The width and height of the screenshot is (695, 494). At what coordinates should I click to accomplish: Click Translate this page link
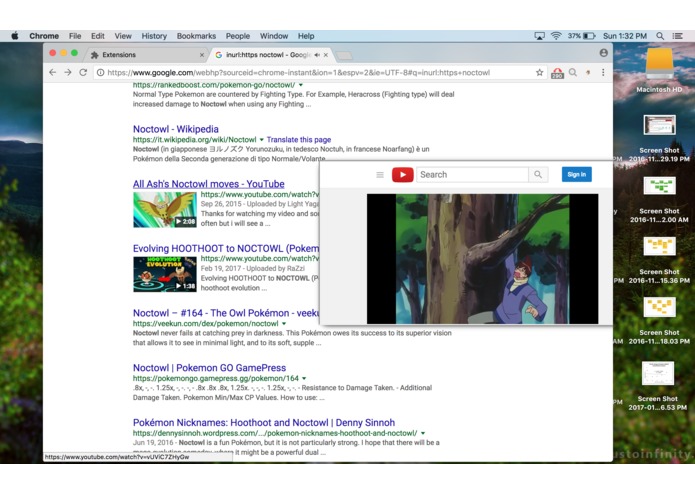click(299, 140)
